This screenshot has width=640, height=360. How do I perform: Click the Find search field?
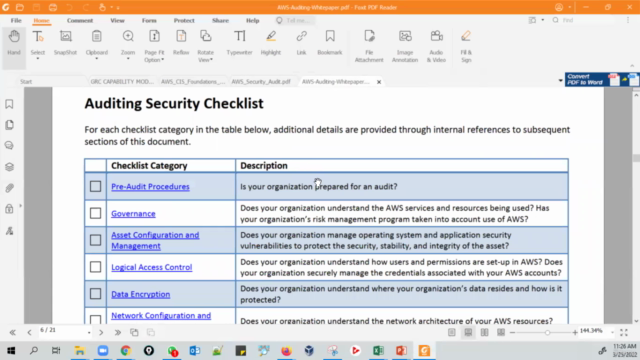[x=588, y=20]
